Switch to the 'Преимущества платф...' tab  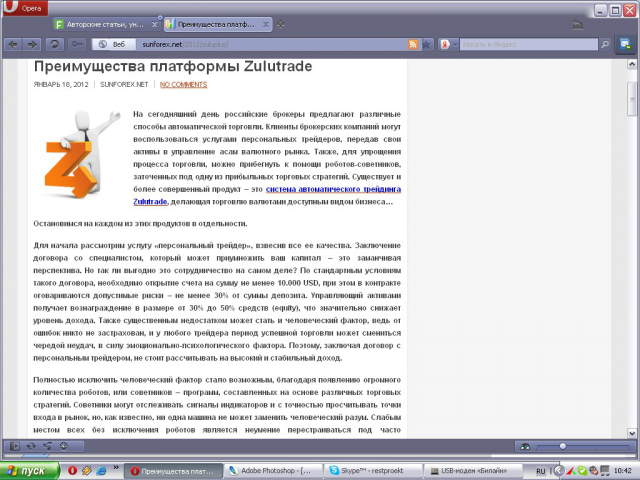point(216,24)
